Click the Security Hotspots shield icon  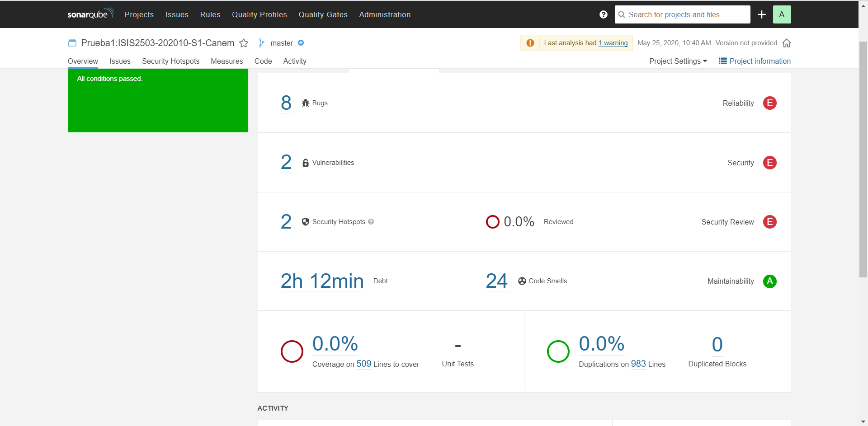click(x=306, y=222)
